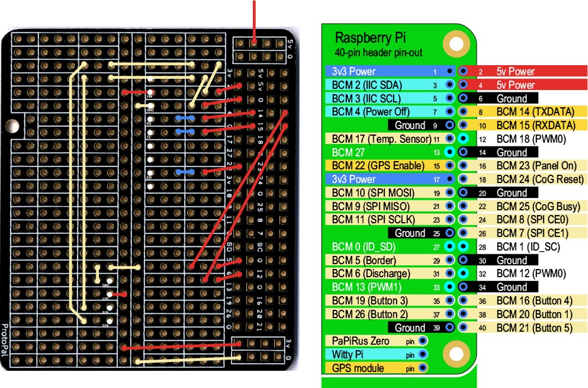The image size is (588, 388).
Task: Click the BCM 18 (PWM0) label
Action: [x=531, y=139]
